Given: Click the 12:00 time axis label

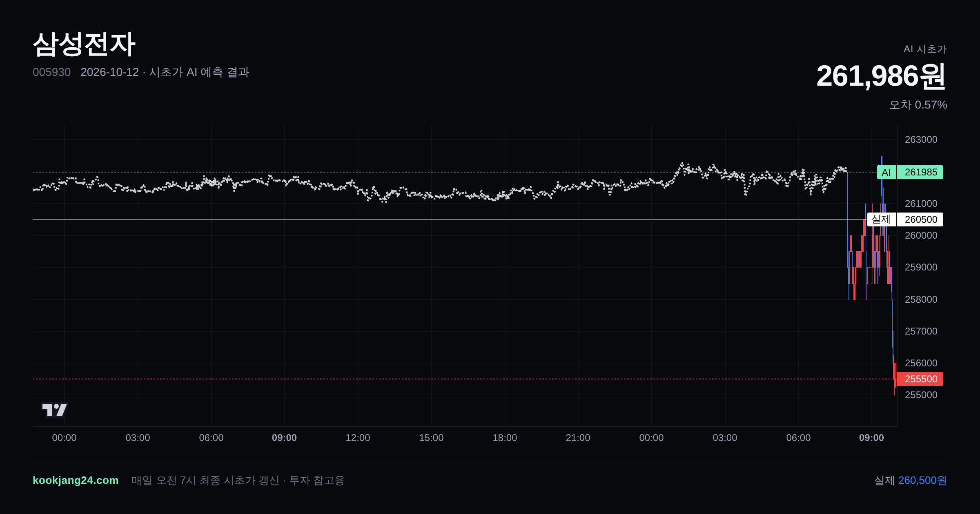Looking at the screenshot, I should click(x=358, y=438).
